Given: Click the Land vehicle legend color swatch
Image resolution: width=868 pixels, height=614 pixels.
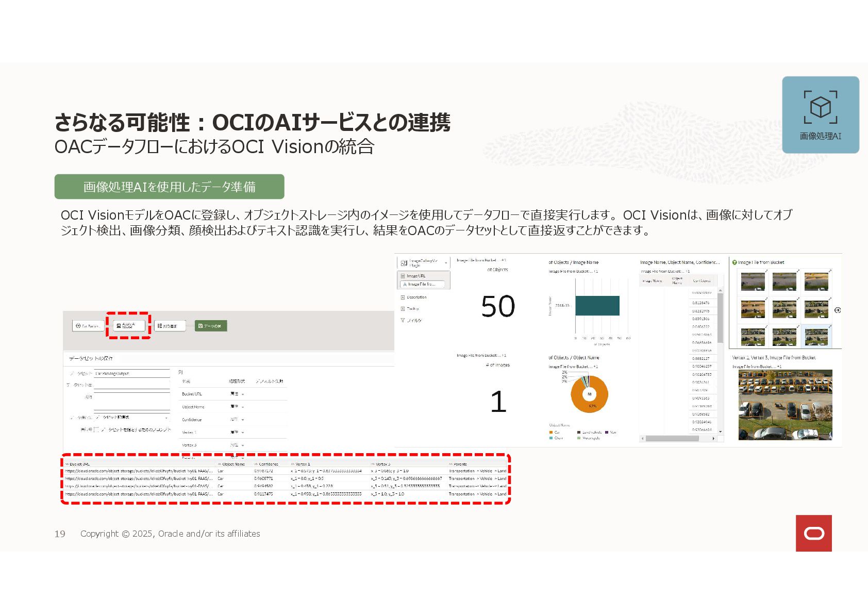Looking at the screenshot, I should pos(579,432).
